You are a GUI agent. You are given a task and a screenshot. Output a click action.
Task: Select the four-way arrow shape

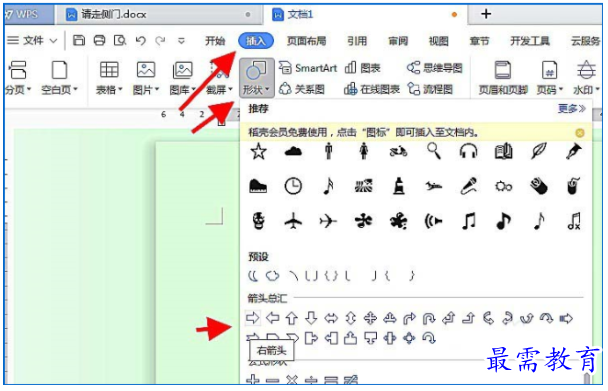click(x=370, y=318)
